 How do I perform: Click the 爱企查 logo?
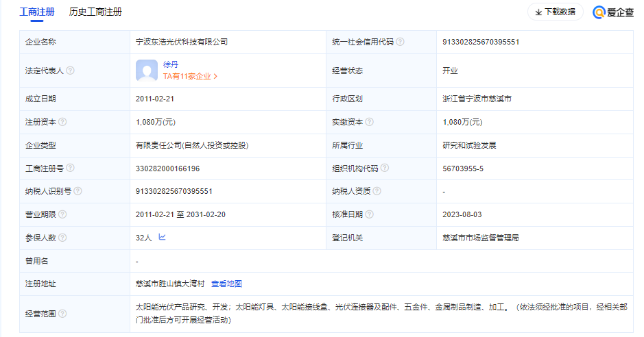click(613, 12)
